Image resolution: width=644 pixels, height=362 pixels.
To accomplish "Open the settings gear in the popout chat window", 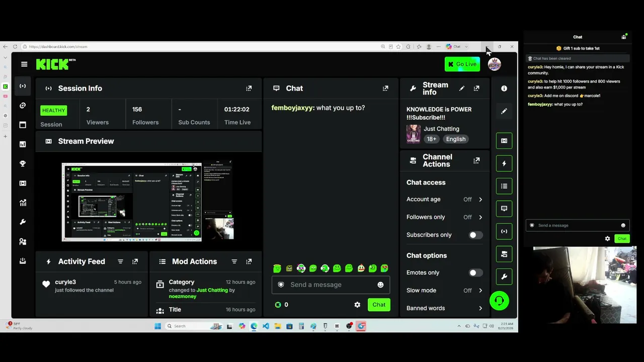I will (607, 239).
